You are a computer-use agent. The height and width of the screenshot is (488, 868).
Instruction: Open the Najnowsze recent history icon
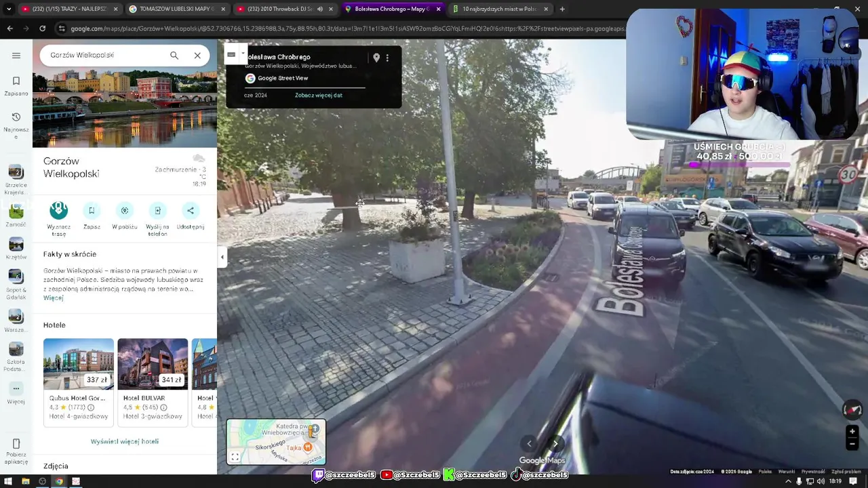16,125
